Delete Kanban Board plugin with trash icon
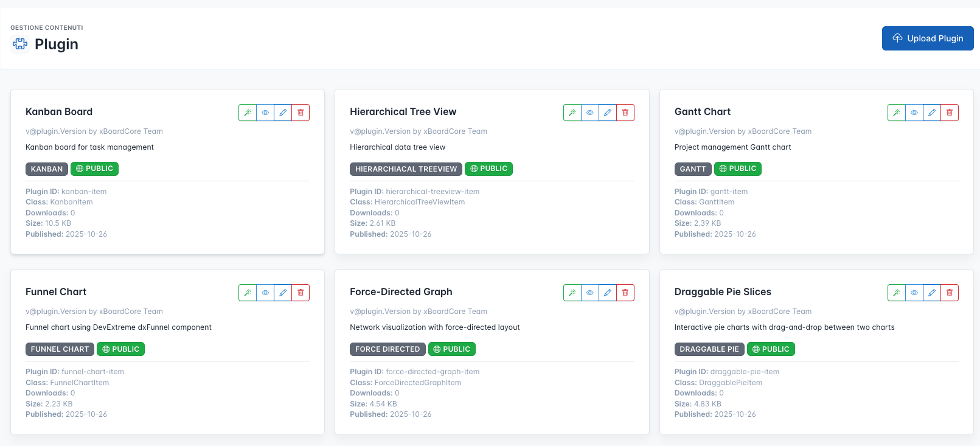The height and width of the screenshot is (446, 980). coord(301,113)
